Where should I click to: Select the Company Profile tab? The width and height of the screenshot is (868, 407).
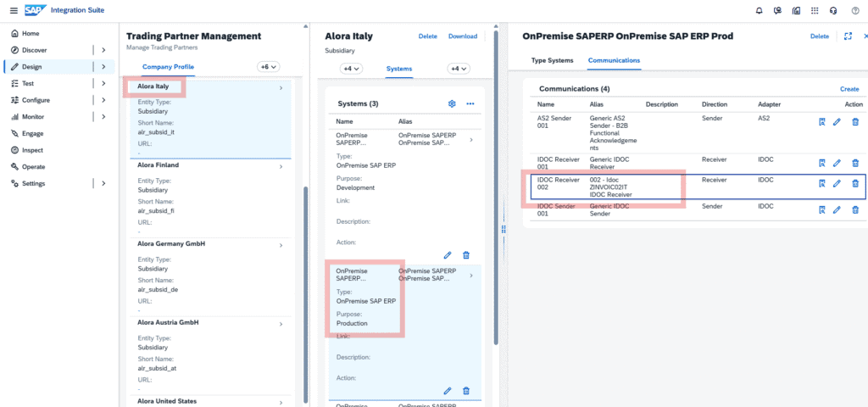(x=169, y=66)
